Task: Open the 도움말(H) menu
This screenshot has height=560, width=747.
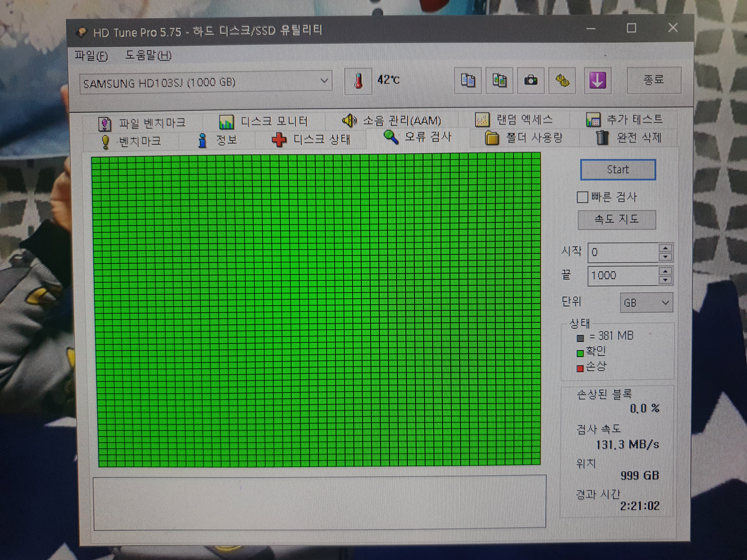Action: click(x=149, y=55)
